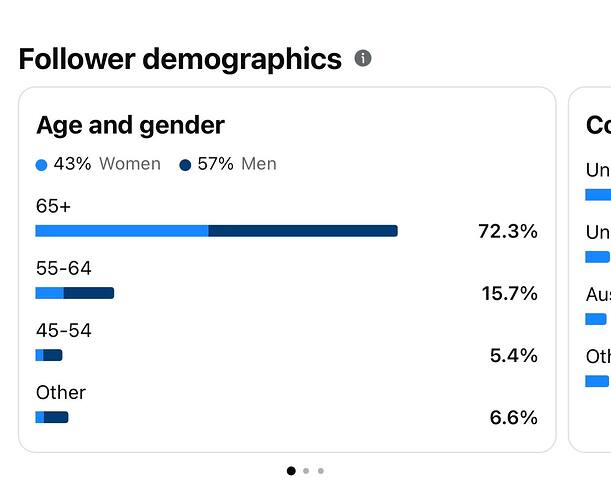This screenshot has width=611, height=500.
Task: Click the 15.7% percentage value
Action: pos(510,293)
